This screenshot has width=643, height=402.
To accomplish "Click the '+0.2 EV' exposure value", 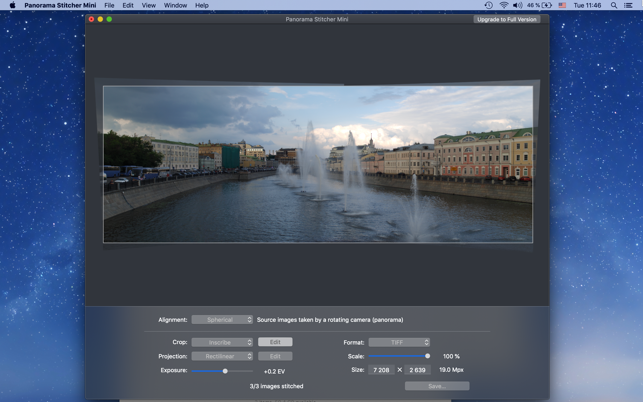I will tap(274, 372).
